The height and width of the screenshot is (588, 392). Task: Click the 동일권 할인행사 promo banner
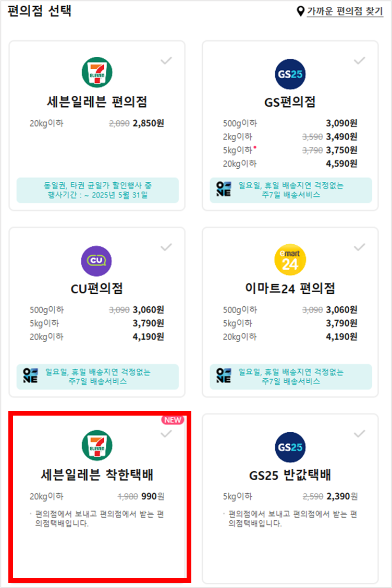coord(97,190)
